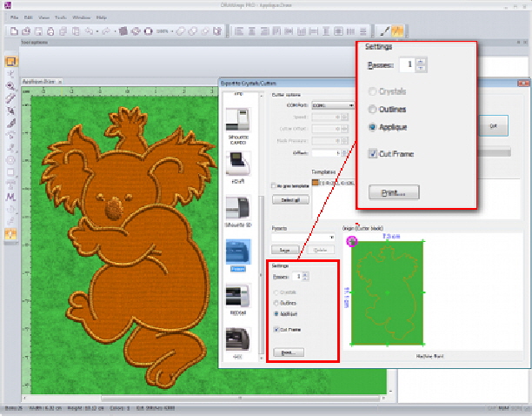Image resolution: width=532 pixels, height=416 pixels.
Task: Click the Cut button in the export dialog
Action: [x=494, y=125]
